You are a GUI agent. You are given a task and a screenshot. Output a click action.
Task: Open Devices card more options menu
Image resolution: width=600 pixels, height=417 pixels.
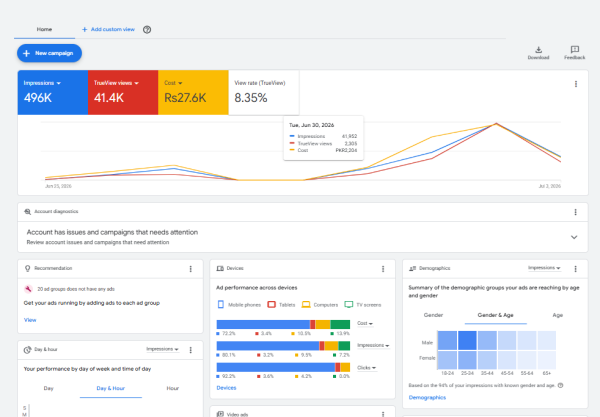pos(383,269)
